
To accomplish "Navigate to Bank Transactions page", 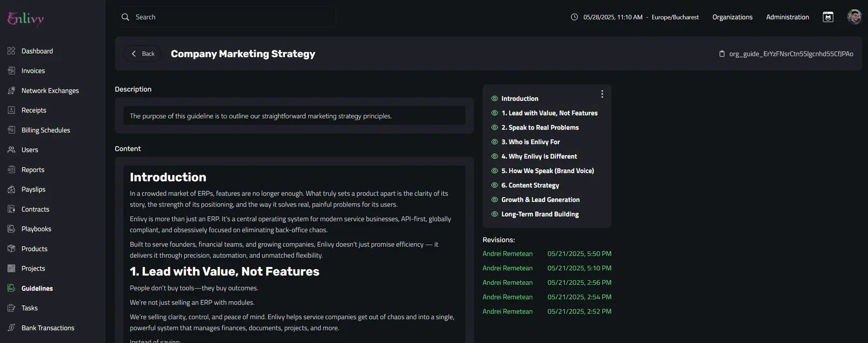I will tap(48, 328).
